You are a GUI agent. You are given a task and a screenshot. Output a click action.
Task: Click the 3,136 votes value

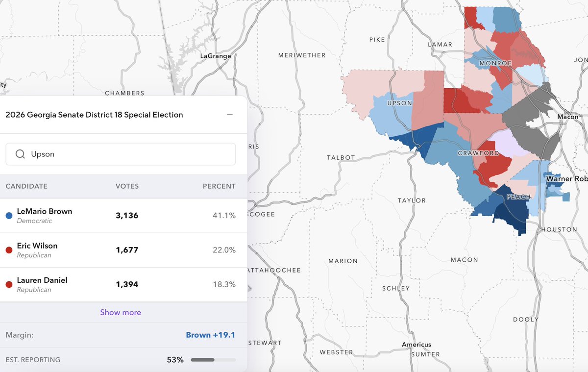[127, 216]
